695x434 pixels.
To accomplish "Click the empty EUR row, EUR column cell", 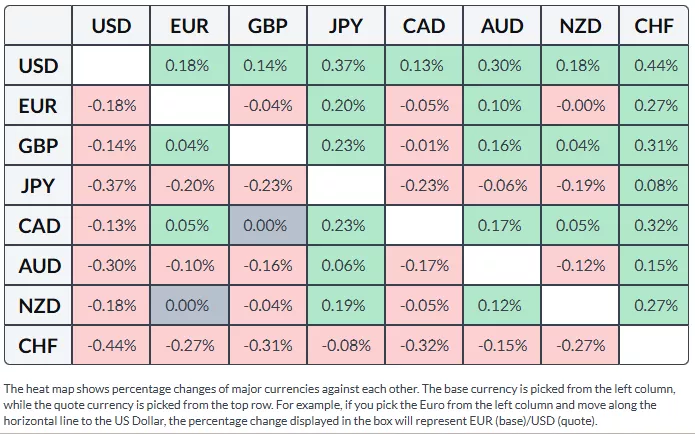I will click(189, 106).
